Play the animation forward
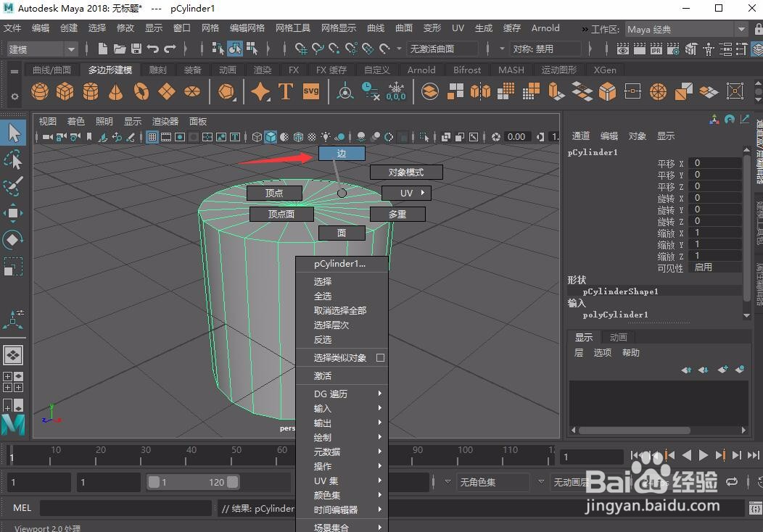The image size is (763, 532). [x=703, y=455]
